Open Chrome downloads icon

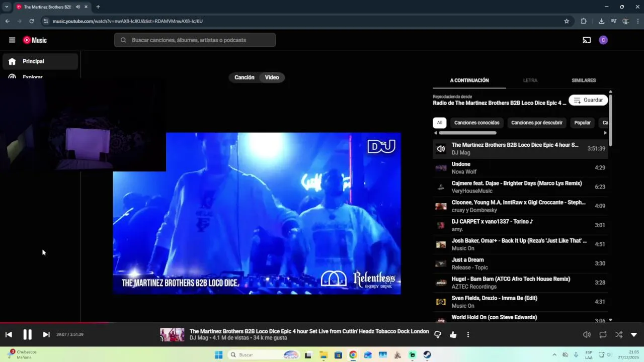click(x=601, y=21)
